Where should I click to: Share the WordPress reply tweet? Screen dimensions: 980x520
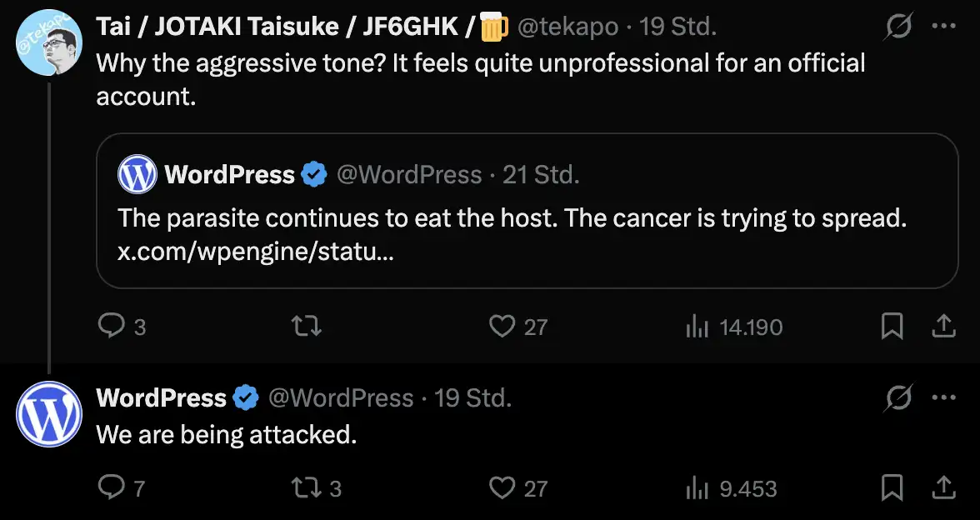pyautogui.click(x=942, y=487)
